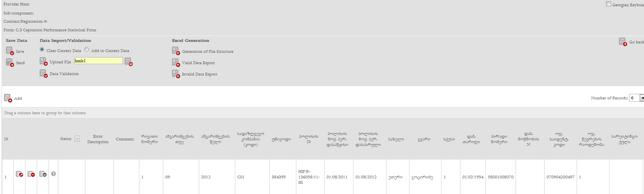Run Data Validation via its icon
Screen dimensions: 644x194
43,73
